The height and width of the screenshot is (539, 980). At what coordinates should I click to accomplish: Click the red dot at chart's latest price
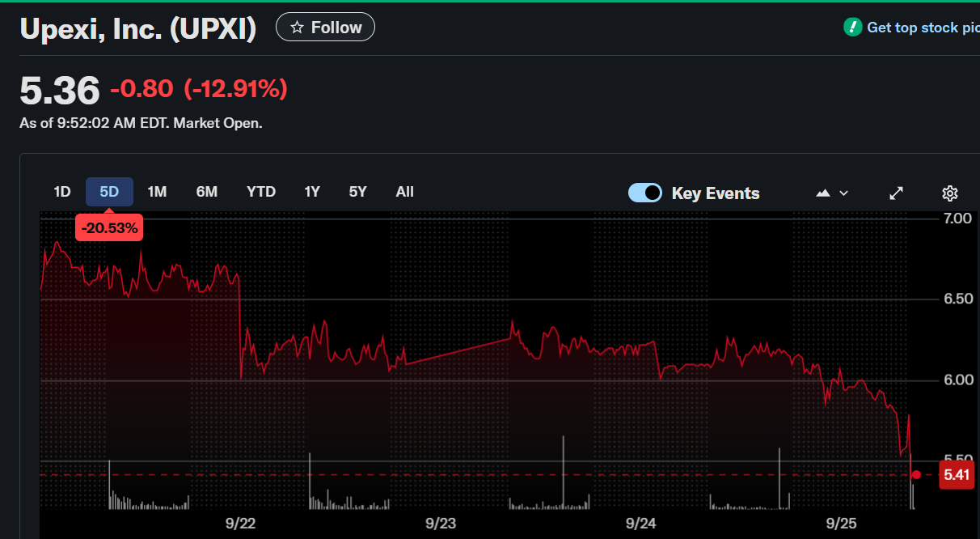click(916, 475)
